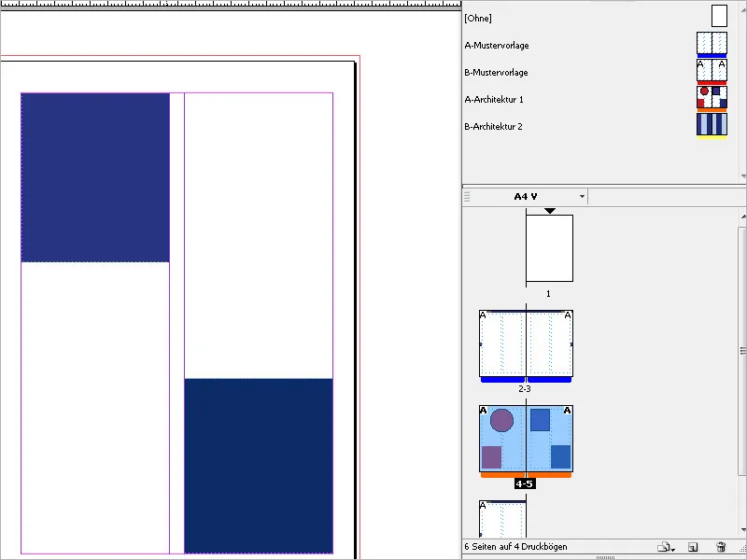Click the A-Mustervorlage spread thumbnail
The height and width of the screenshot is (560, 747).
click(x=712, y=43)
